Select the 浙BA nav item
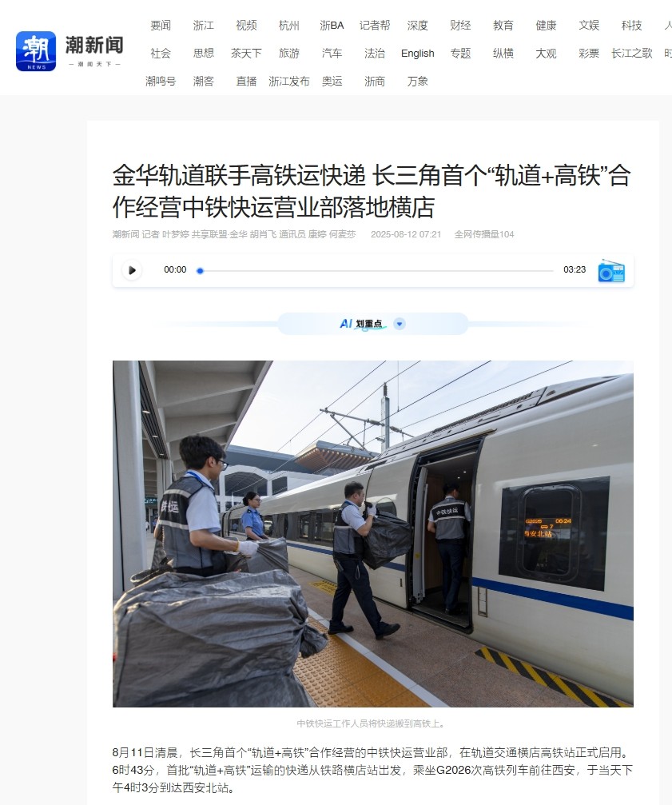Image resolution: width=672 pixels, height=805 pixels. point(332,25)
